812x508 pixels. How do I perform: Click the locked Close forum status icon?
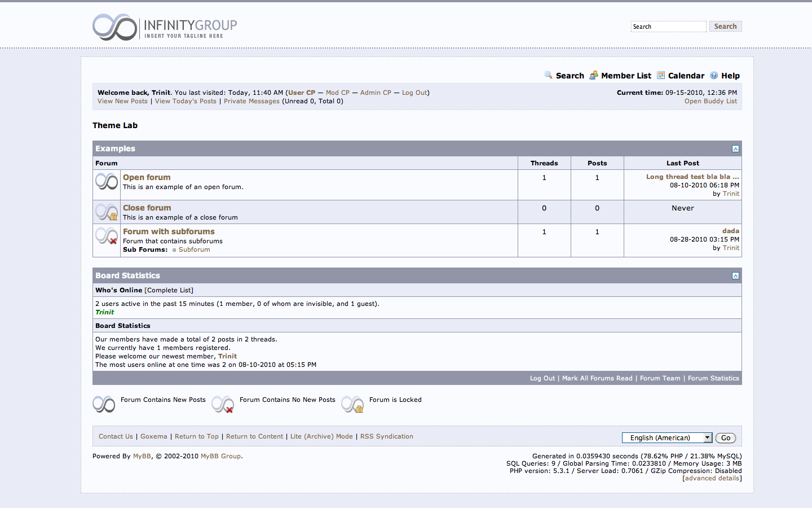click(107, 212)
